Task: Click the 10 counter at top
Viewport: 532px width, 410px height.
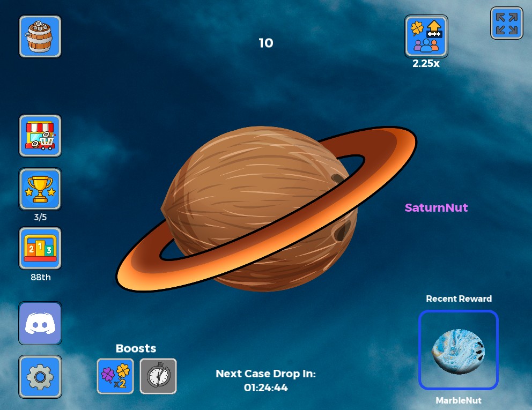Action: (x=265, y=43)
